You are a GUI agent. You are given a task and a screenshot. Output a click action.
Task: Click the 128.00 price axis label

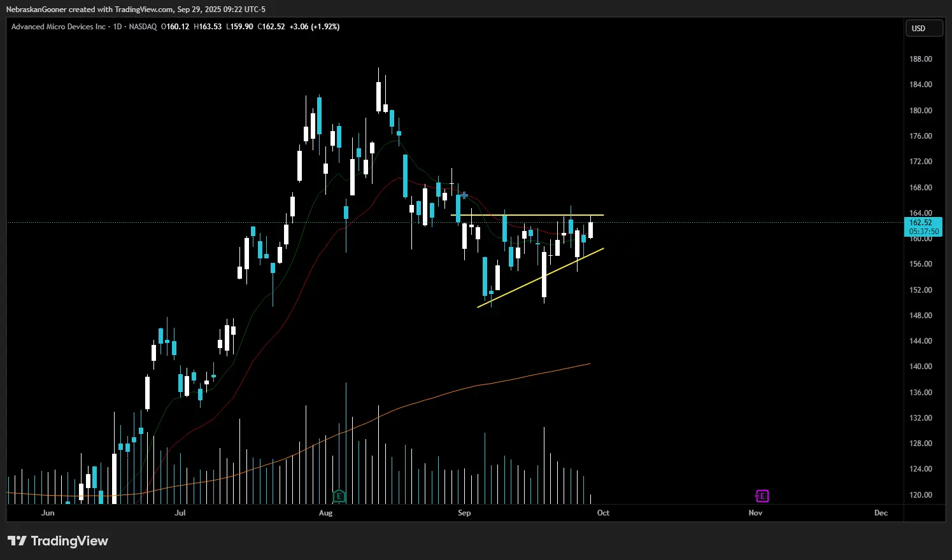coord(920,444)
